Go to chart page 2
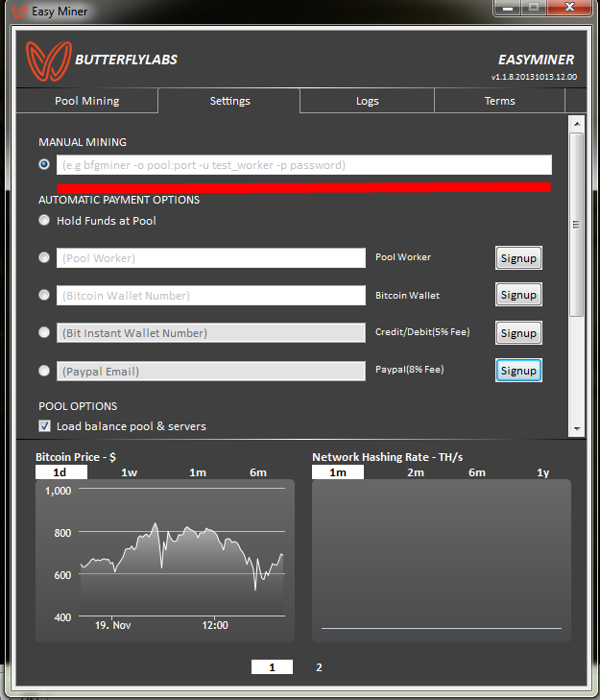600x700 pixels. [319, 667]
